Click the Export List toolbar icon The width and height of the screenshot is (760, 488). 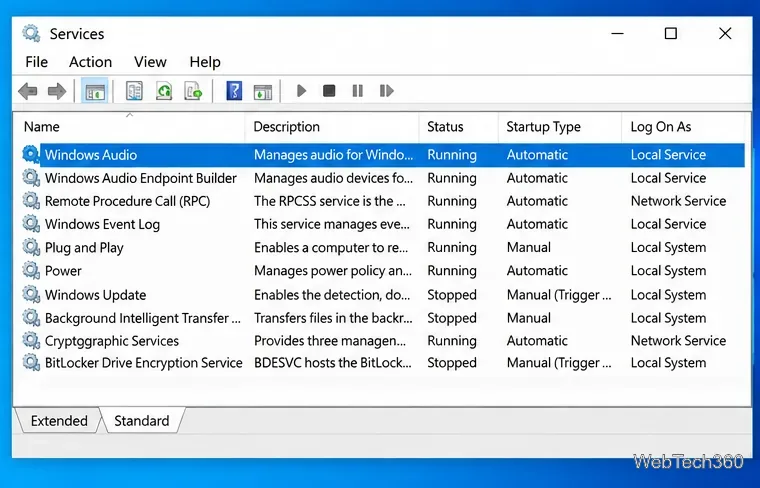193,91
